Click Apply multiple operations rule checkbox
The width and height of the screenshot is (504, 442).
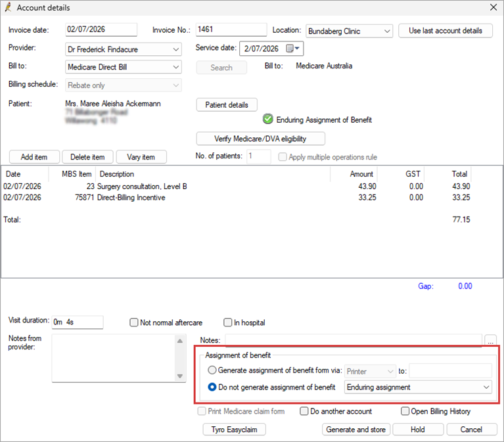point(283,157)
